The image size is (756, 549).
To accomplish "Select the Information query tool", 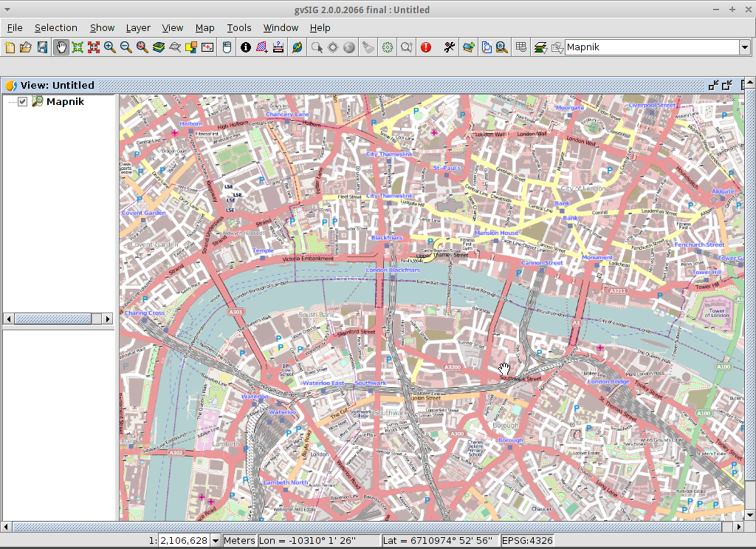I will (x=246, y=47).
